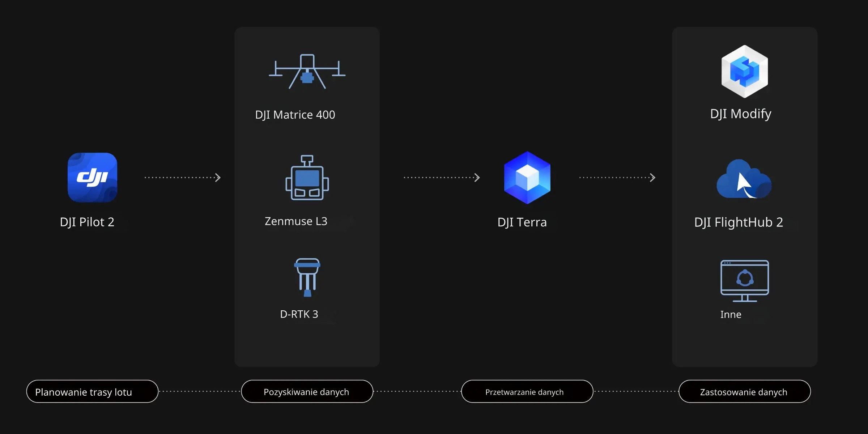Click the DJI Terra text label
This screenshot has width=868, height=434.
coord(522,222)
